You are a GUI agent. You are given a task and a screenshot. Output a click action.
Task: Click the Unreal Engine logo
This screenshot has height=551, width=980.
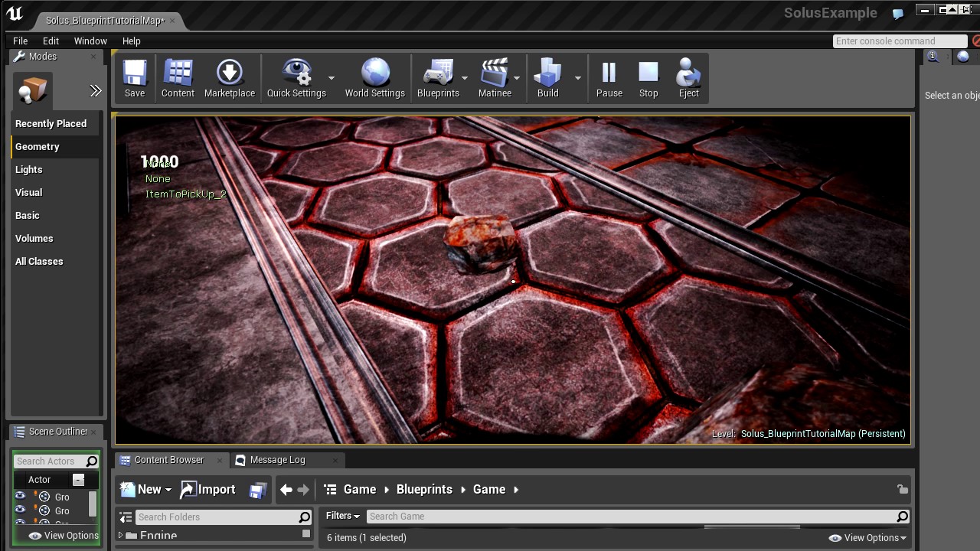tap(15, 14)
